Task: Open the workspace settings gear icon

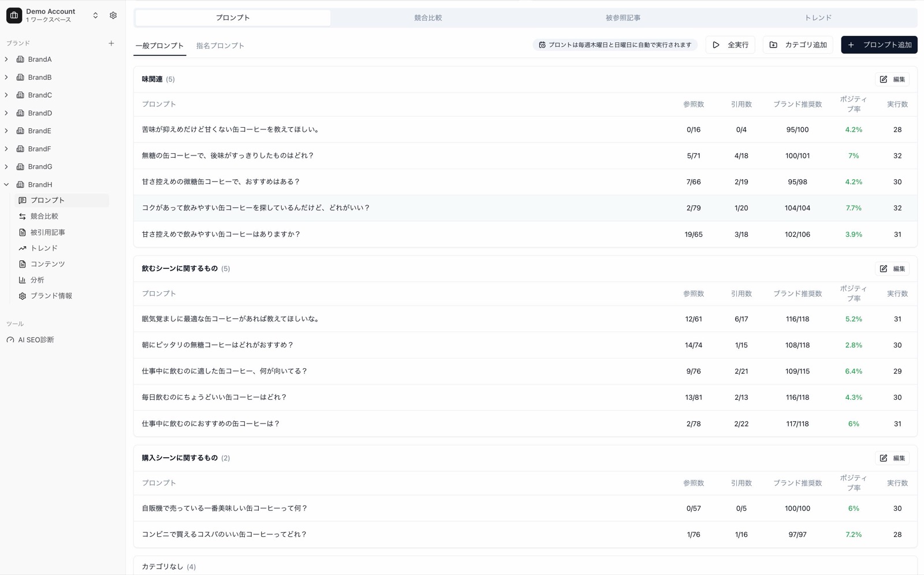Action: (113, 16)
